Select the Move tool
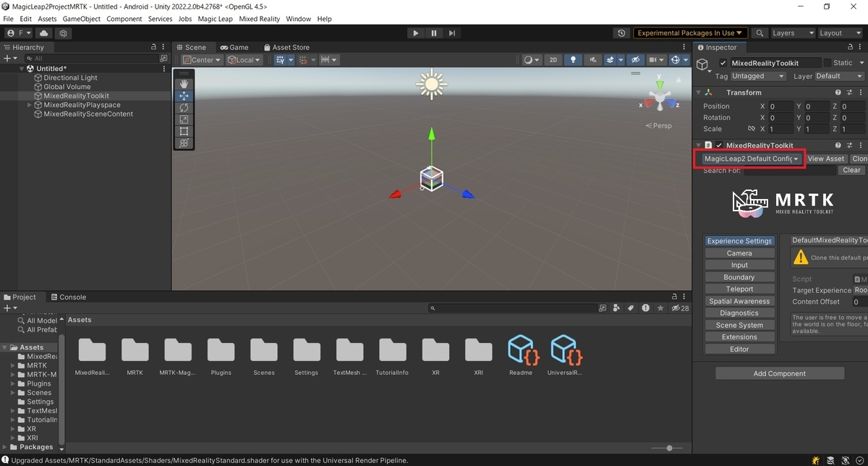The image size is (868, 466). click(x=184, y=96)
